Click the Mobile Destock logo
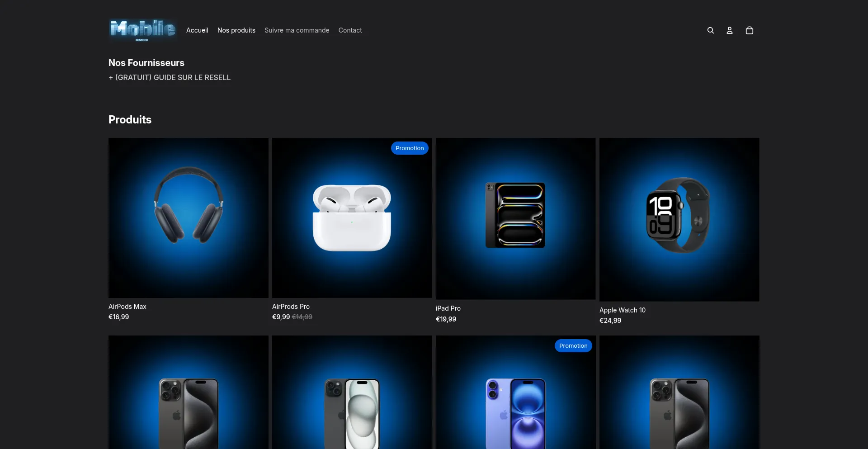This screenshot has width=868, height=449. click(x=143, y=30)
